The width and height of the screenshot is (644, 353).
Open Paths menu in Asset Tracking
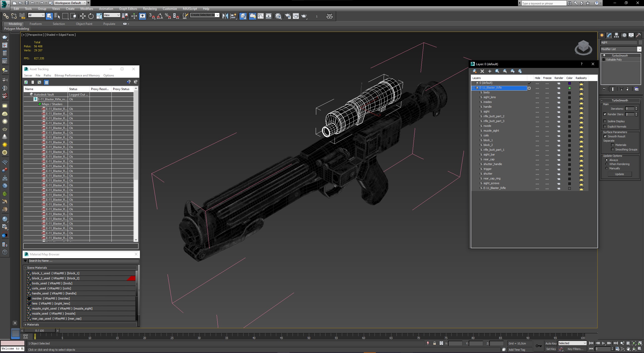[x=47, y=75]
